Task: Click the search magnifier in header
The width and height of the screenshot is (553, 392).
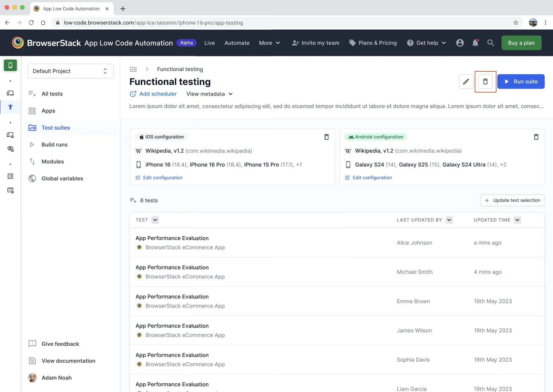Action: pos(490,43)
